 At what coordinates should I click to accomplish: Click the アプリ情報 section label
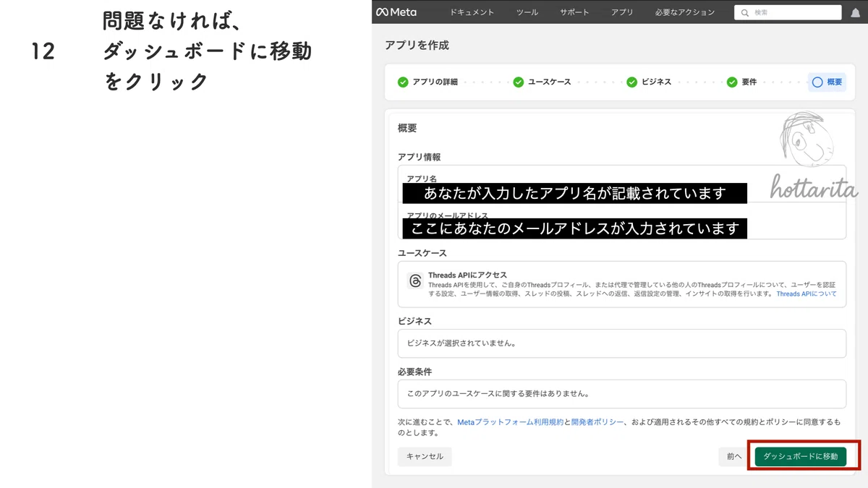(x=420, y=157)
